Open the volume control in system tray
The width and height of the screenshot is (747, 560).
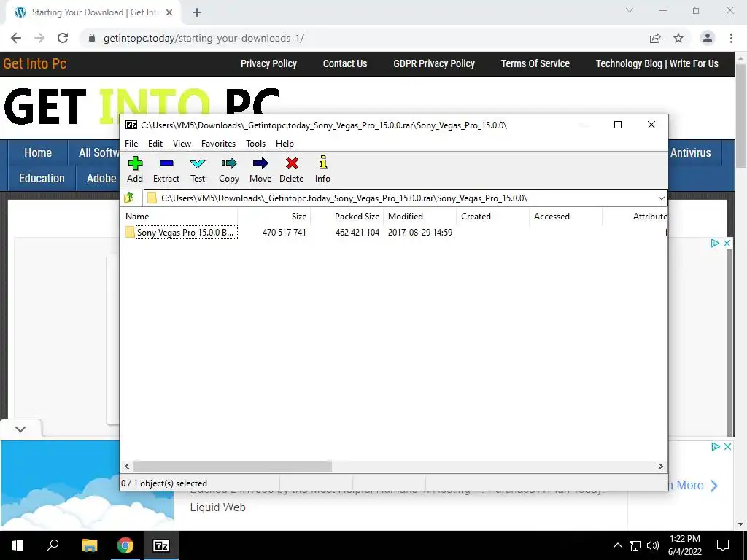[653, 545]
